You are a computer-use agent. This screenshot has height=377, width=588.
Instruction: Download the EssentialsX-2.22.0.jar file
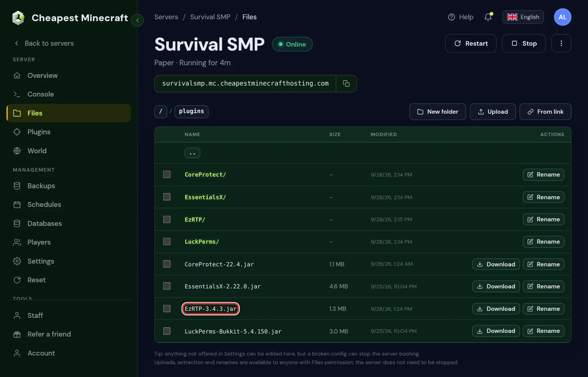(496, 287)
